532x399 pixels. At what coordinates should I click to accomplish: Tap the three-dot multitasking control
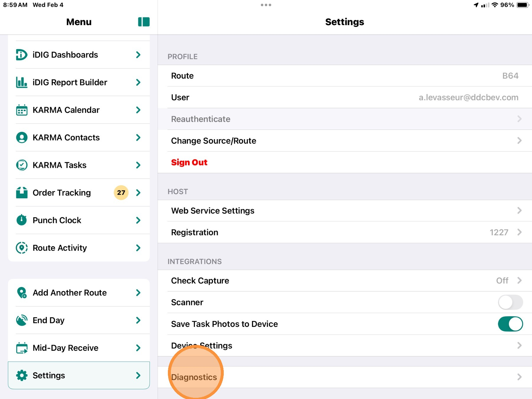266,5
